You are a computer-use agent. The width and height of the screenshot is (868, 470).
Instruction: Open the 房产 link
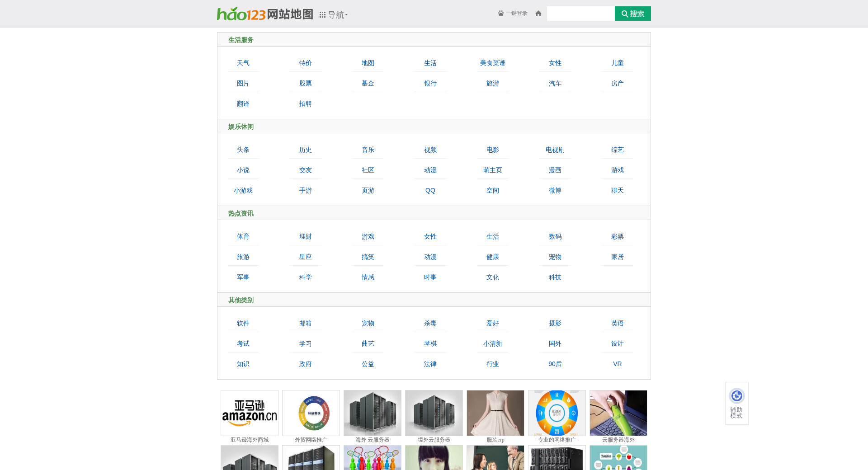[618, 84]
